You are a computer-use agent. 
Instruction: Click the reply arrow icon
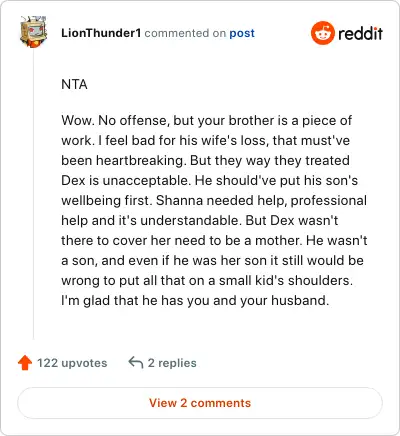pos(136,362)
